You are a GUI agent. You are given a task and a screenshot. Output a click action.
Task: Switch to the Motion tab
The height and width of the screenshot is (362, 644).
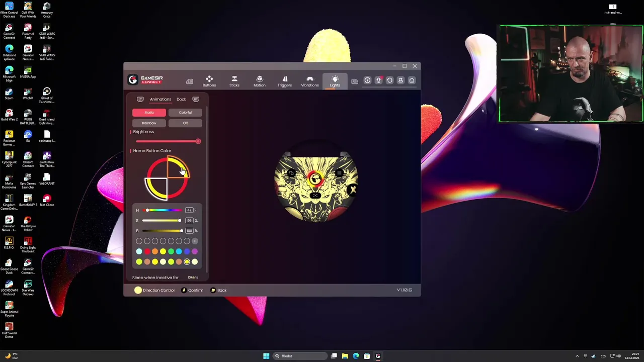(260, 81)
